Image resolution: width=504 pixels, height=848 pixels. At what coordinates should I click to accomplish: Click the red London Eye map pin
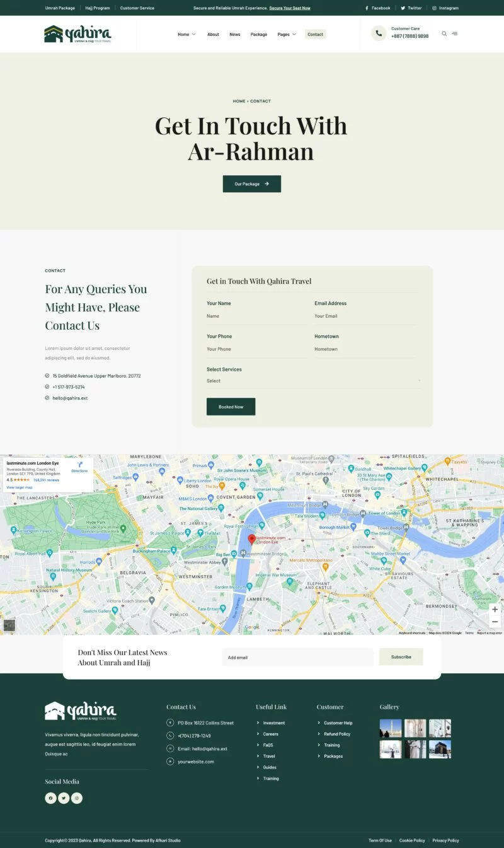[x=251, y=539]
